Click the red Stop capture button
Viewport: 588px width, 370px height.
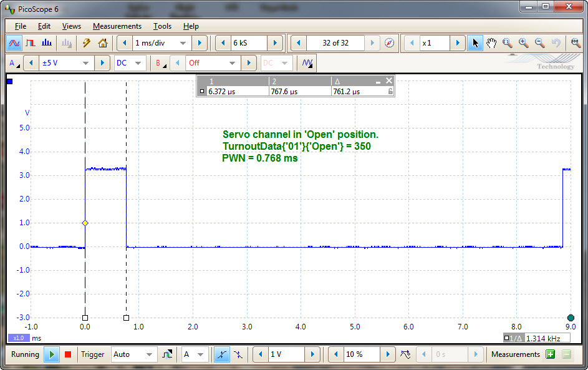pos(68,354)
